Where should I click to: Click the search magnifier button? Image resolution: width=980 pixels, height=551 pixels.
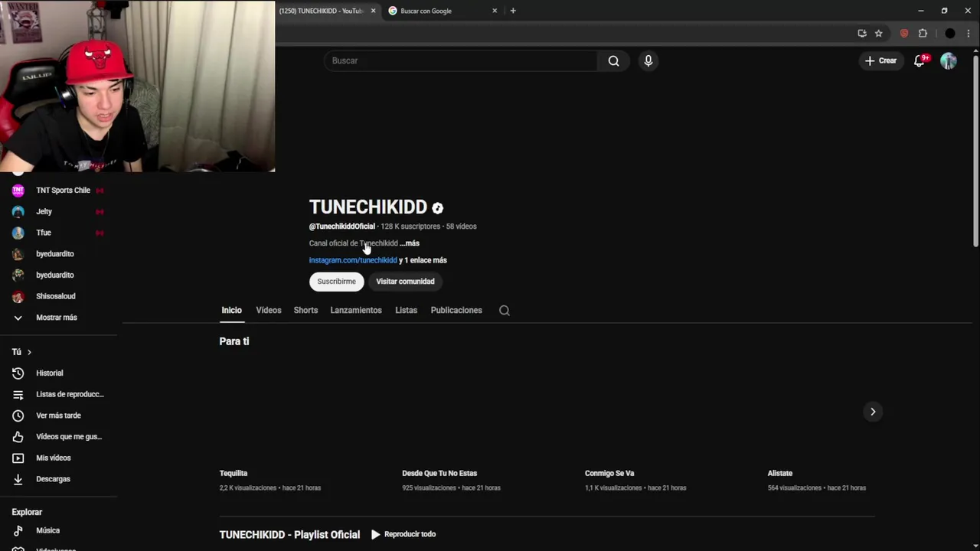point(613,60)
